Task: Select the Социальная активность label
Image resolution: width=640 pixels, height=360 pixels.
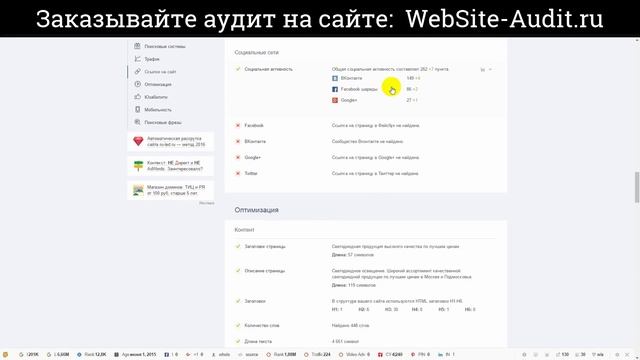Action: click(x=269, y=69)
